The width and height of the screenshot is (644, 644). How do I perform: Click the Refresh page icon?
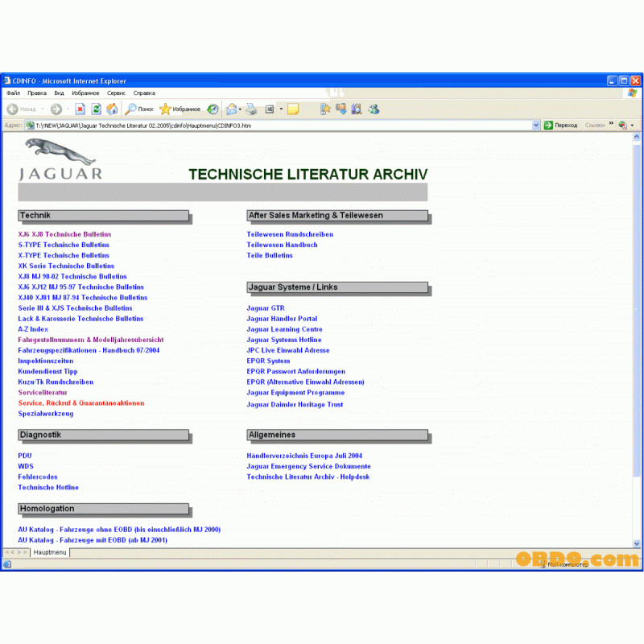tap(97, 109)
